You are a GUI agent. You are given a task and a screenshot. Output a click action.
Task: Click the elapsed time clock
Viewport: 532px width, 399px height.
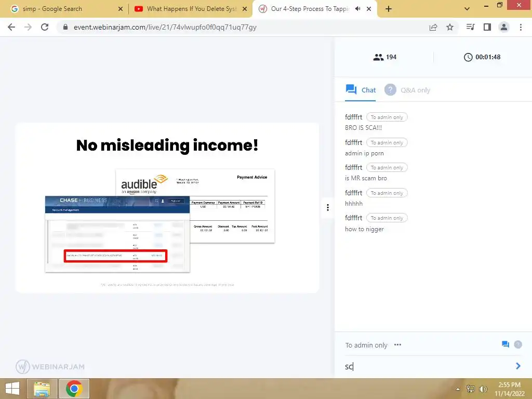tap(468, 57)
